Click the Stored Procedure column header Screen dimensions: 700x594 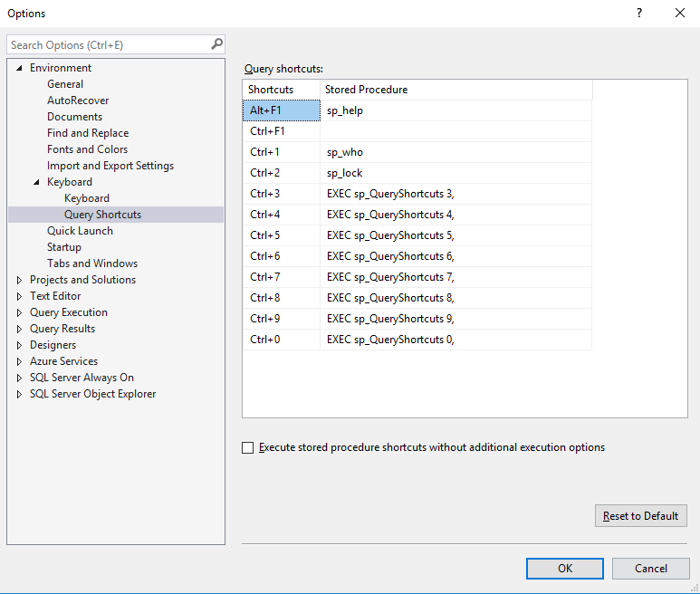(x=456, y=90)
